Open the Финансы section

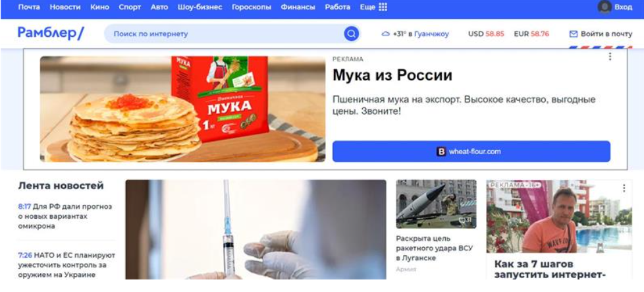pos(298,7)
